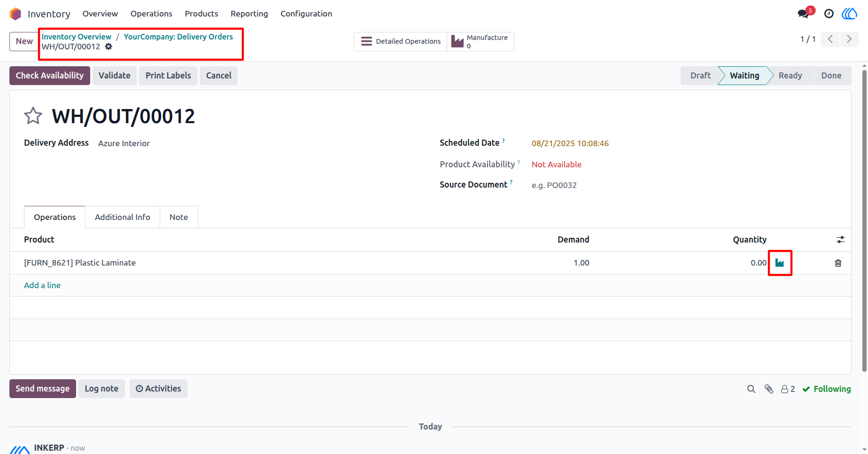Open the conversations chat icon with badge
Viewport: 868px width, 454px height.
(x=804, y=13)
